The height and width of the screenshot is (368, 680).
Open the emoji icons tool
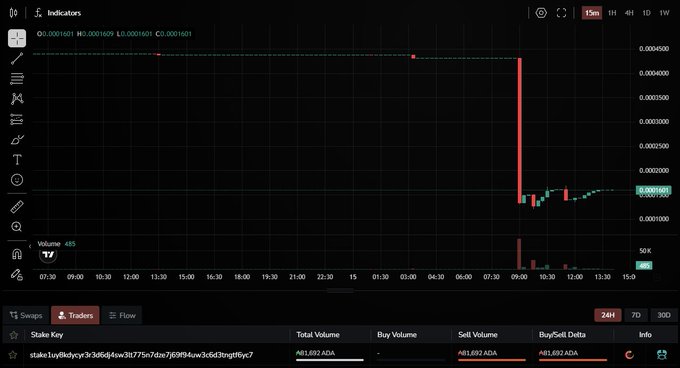[x=17, y=180]
